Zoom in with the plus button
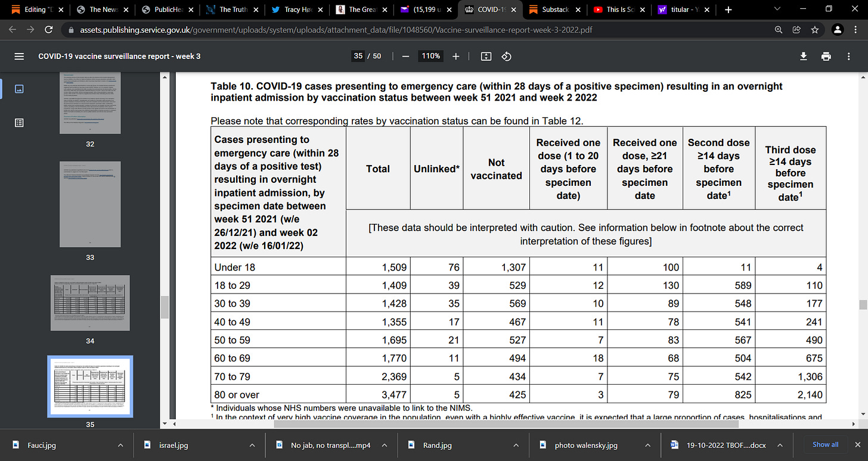868x461 pixels. 456,56
